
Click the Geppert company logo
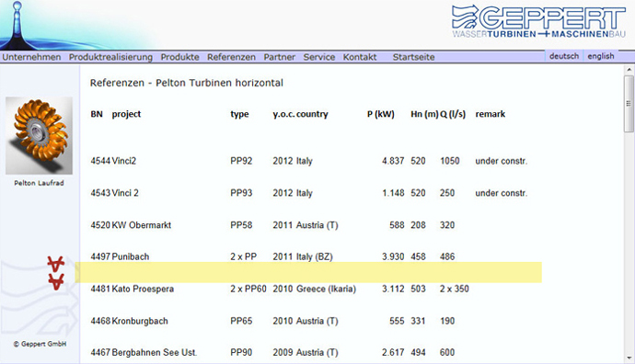tap(538, 22)
